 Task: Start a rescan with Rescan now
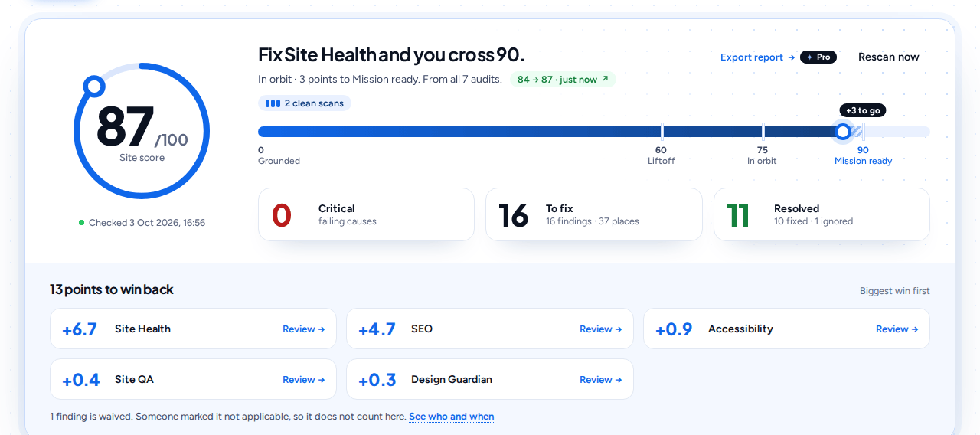coord(888,57)
